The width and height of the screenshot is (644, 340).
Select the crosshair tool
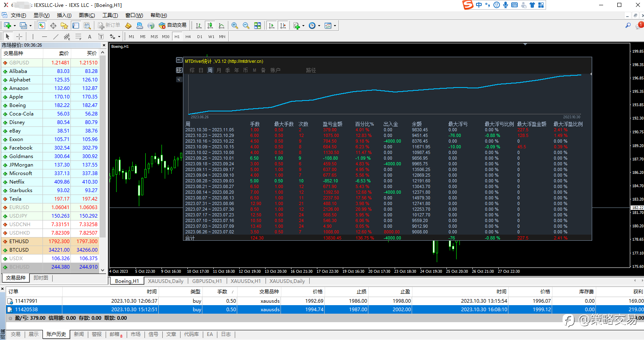click(x=19, y=36)
